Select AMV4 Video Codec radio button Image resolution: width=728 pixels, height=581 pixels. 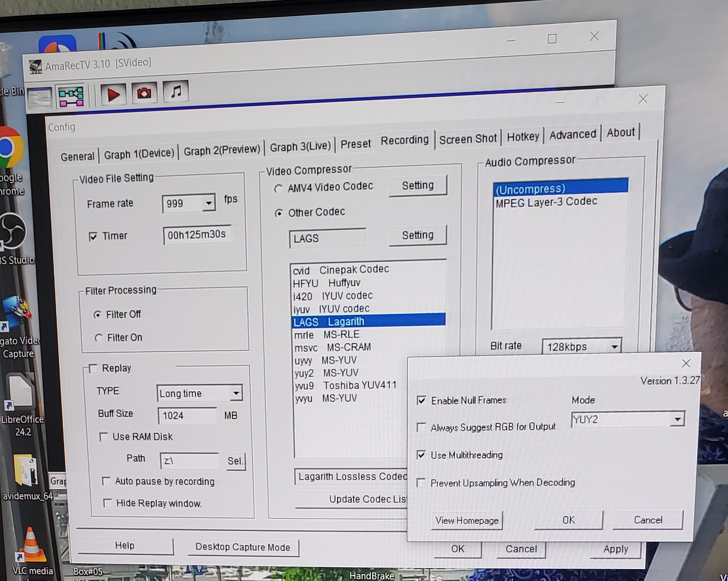tap(278, 188)
